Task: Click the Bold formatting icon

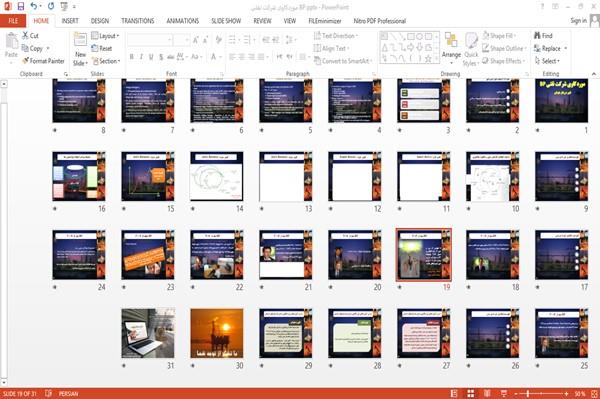Action: click(x=132, y=57)
